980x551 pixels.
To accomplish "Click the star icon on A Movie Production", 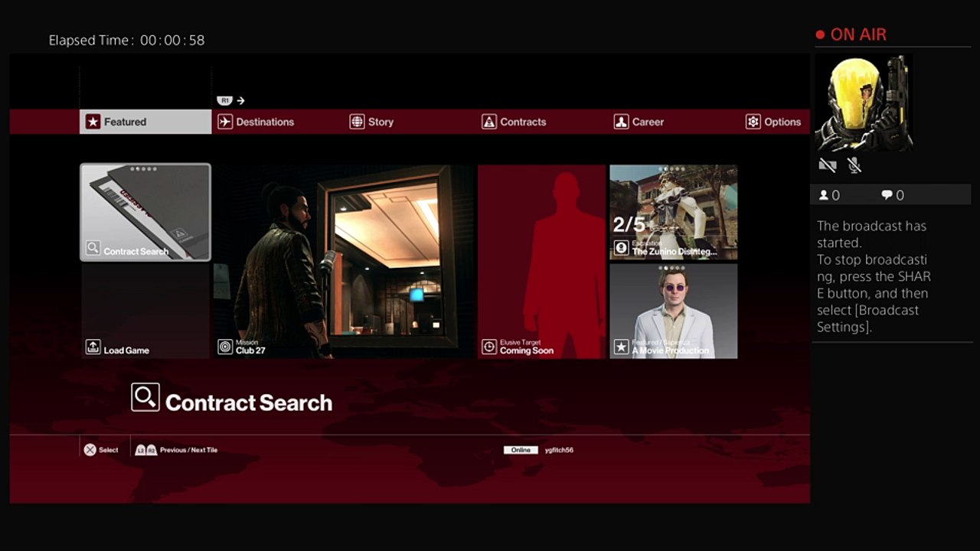I will click(621, 347).
